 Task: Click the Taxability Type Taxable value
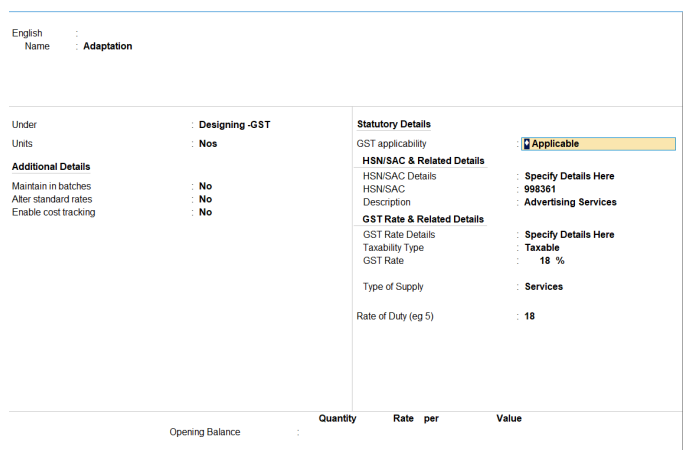(542, 248)
